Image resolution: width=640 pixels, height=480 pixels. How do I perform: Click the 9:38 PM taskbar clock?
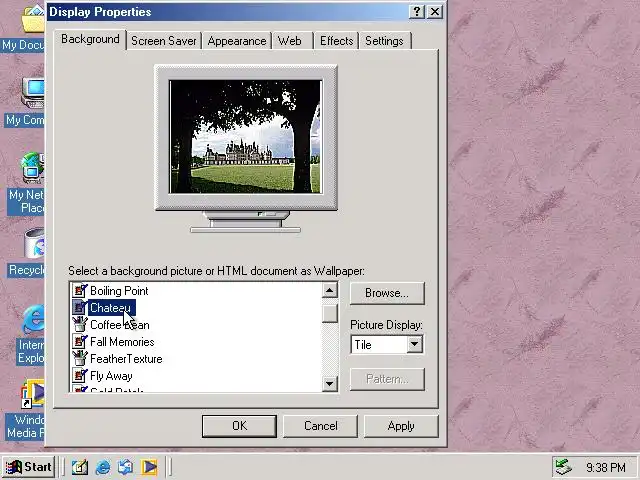(x=606, y=467)
